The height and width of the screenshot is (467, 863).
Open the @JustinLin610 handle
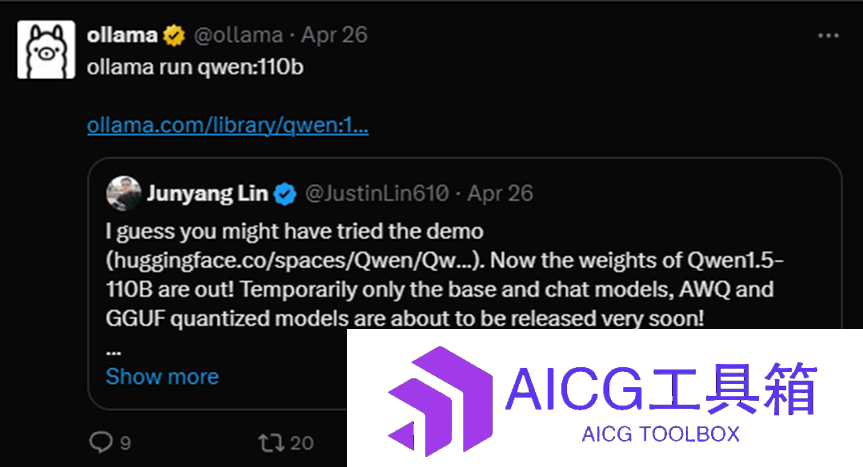376,194
